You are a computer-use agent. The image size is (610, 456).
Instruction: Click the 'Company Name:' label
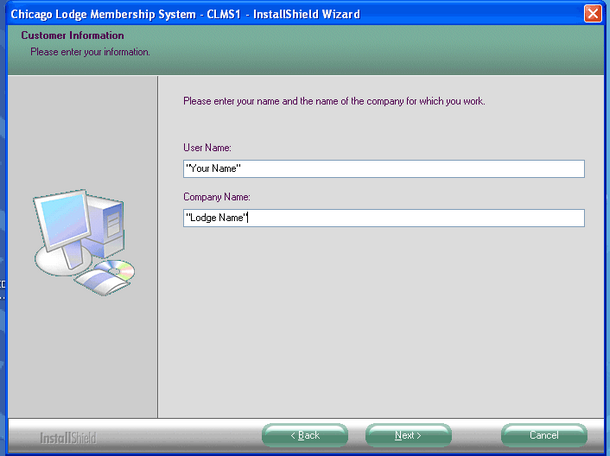216,197
